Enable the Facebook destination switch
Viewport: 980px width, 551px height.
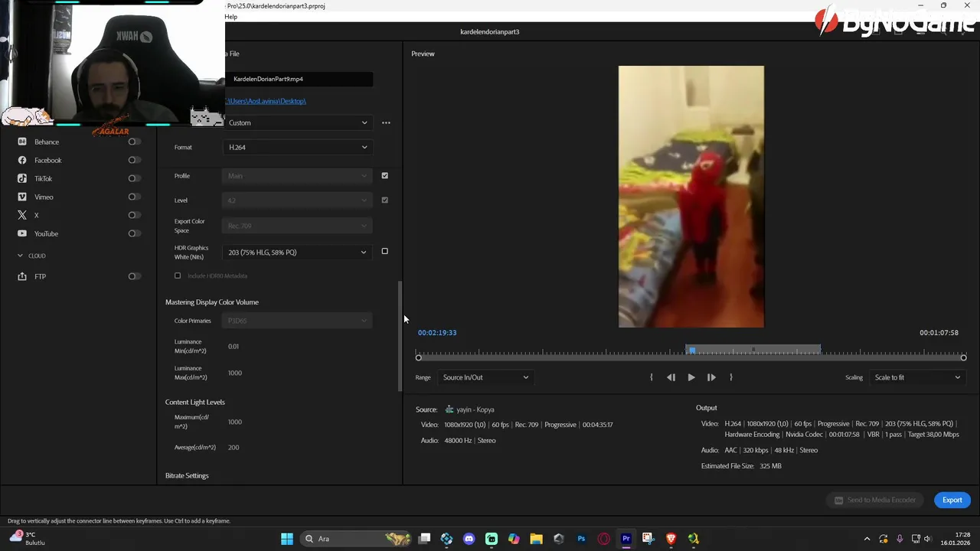134,160
